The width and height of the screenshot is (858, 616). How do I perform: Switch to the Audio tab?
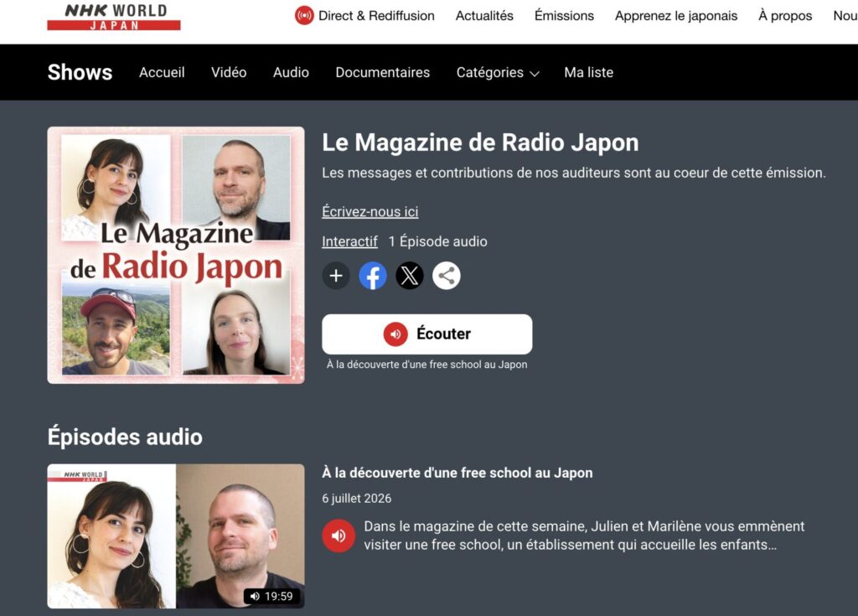(x=291, y=72)
